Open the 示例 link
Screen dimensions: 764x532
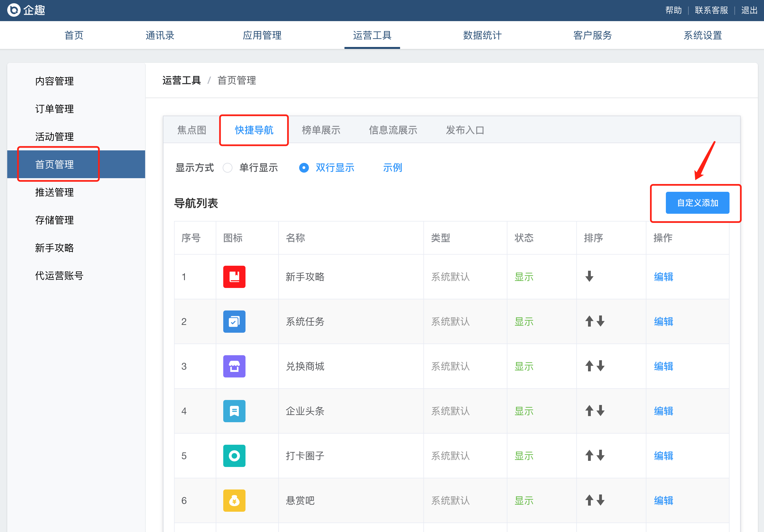393,168
